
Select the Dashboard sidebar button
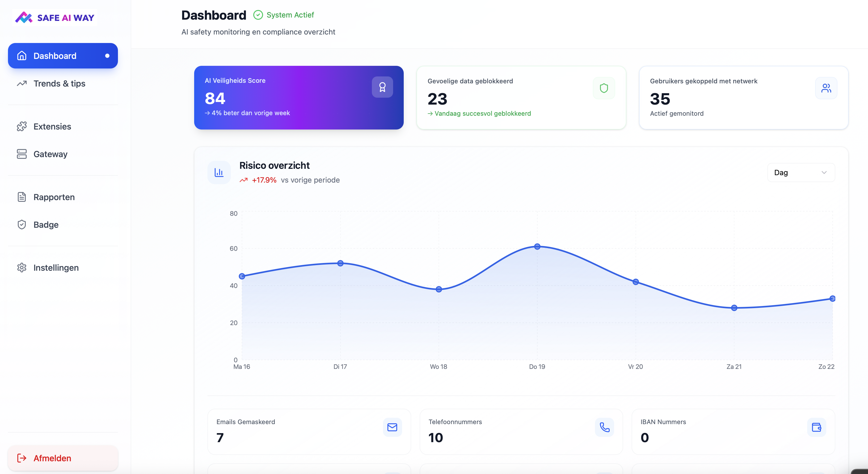point(63,56)
